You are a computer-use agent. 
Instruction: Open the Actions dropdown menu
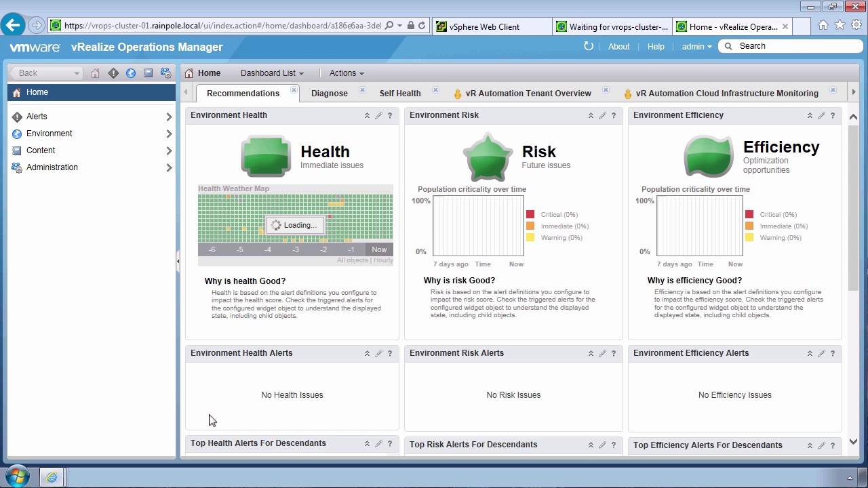pyautogui.click(x=347, y=73)
